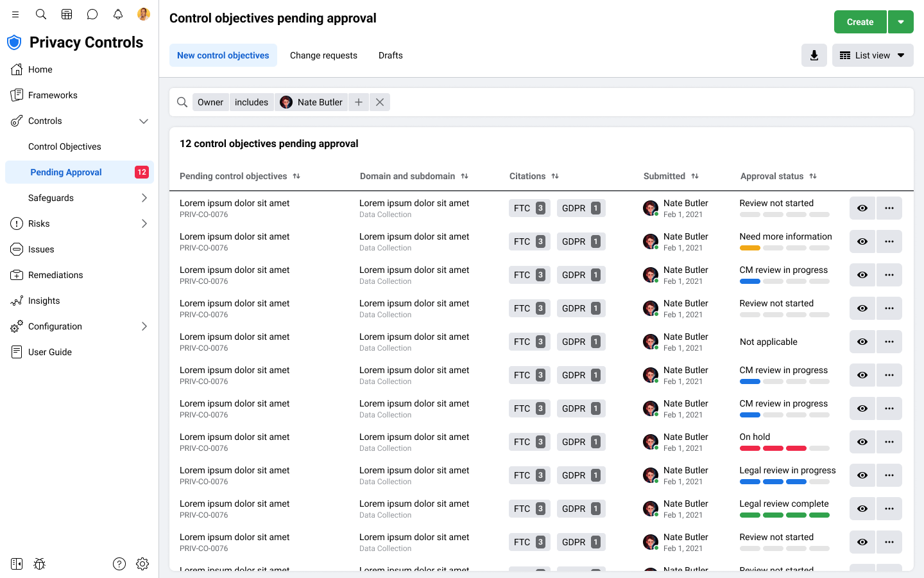Click the grid table icon in top bar
This screenshot has width=924, height=578.
pos(67,14)
